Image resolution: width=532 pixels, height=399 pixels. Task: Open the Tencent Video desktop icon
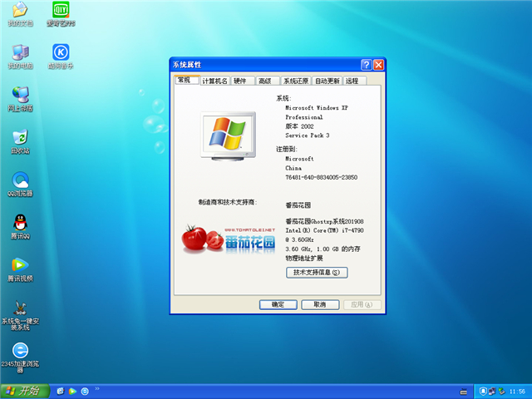(20, 269)
